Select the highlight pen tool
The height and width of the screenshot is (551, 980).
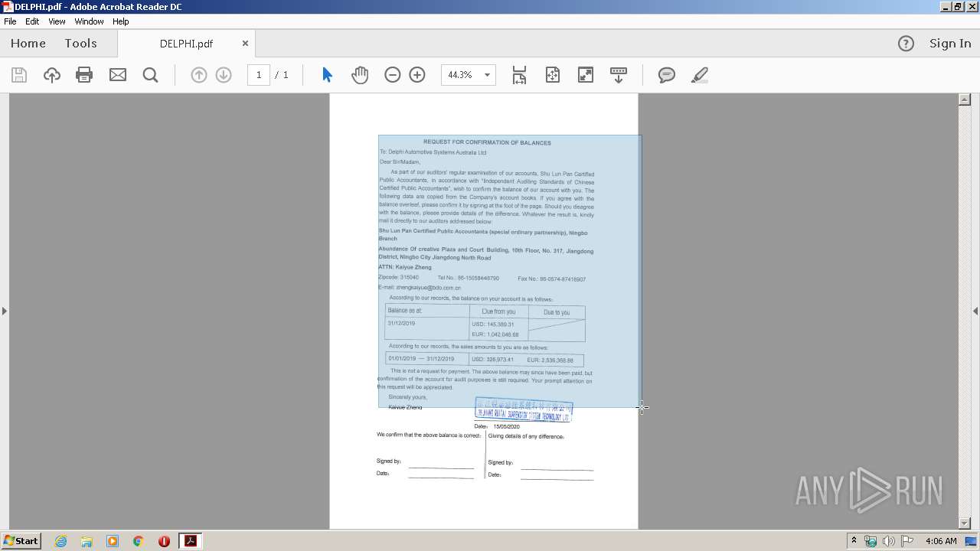[x=699, y=75]
